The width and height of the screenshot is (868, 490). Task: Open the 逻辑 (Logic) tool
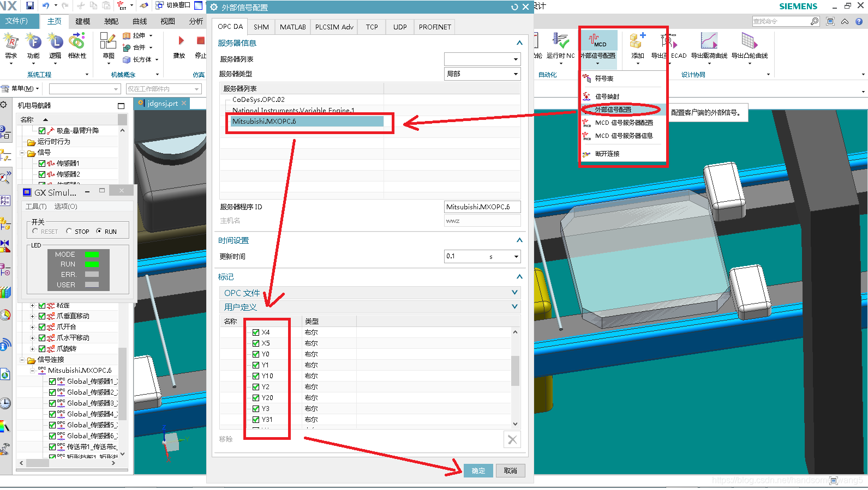(55, 46)
